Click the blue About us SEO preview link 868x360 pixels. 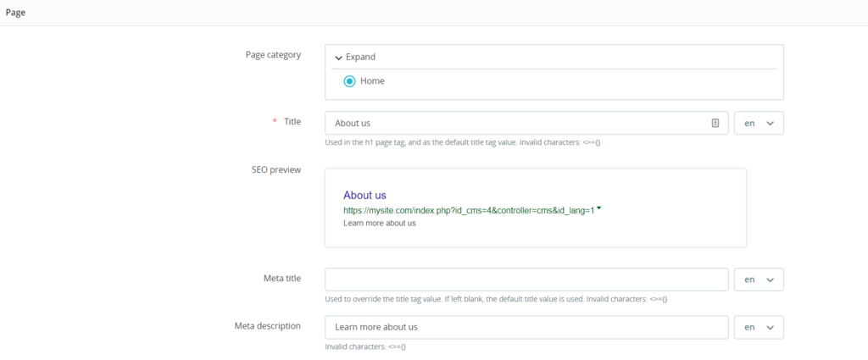tap(364, 195)
